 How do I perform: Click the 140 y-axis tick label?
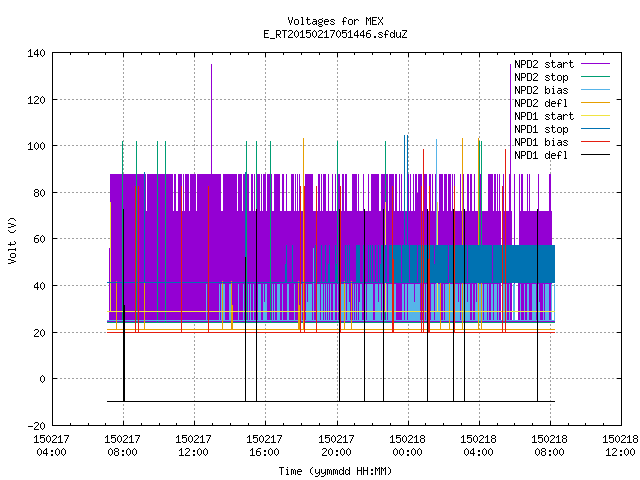pyautogui.click(x=36, y=53)
